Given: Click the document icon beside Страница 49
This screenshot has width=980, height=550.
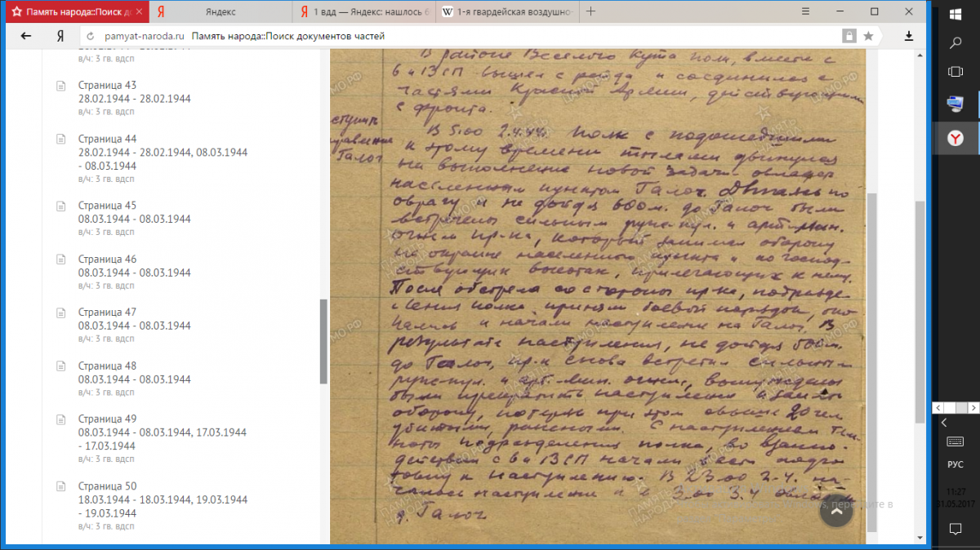Looking at the screenshot, I should click(60, 419).
